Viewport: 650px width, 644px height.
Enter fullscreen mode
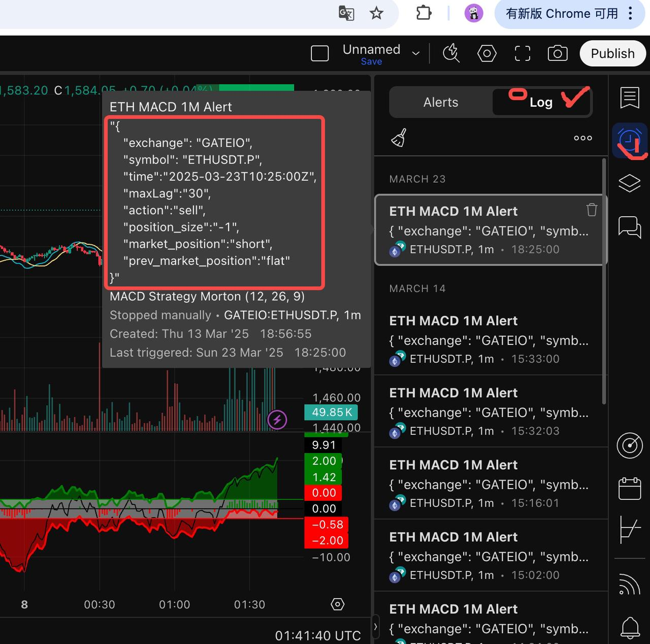click(523, 53)
